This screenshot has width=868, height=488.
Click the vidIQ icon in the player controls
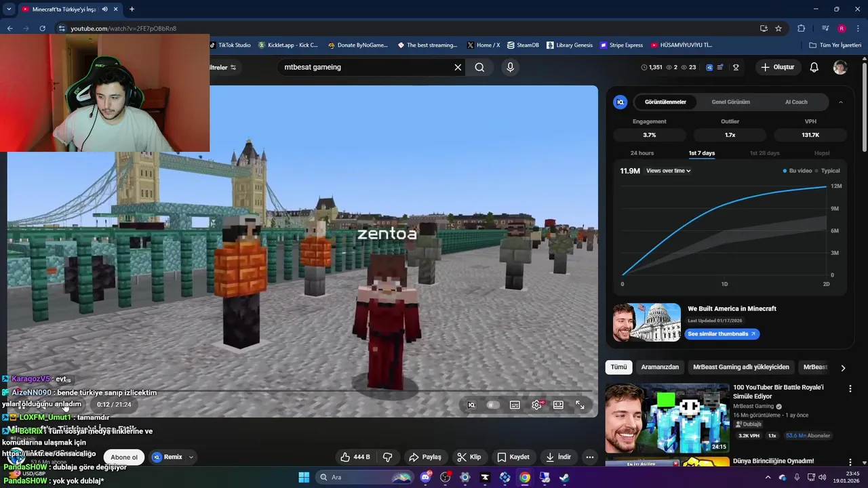pos(471,405)
